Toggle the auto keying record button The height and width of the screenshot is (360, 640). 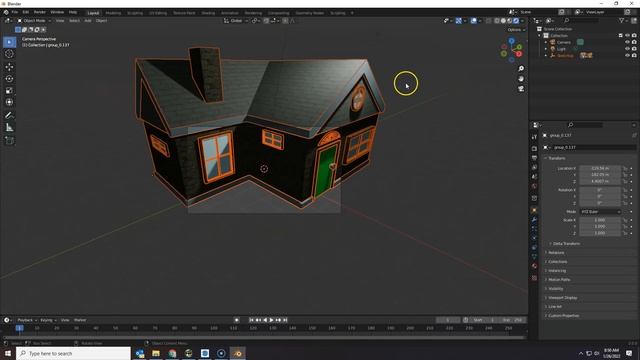click(237, 320)
